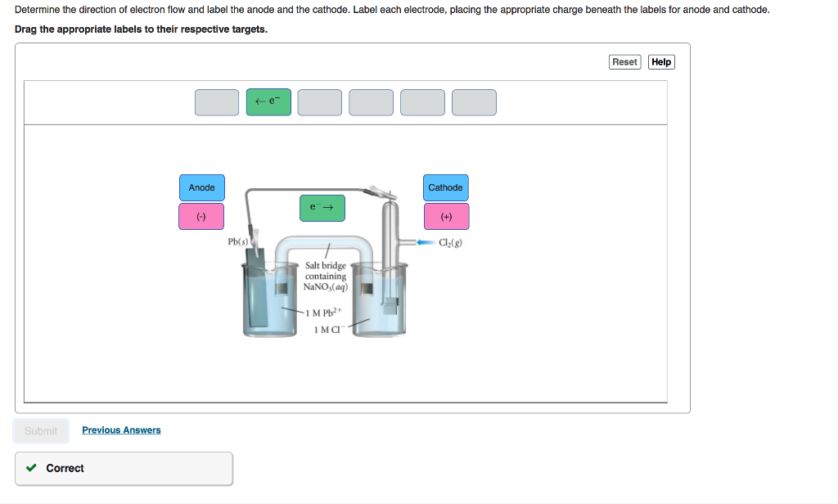The height and width of the screenshot is (504, 838).
Task: Click the blue Anode label
Action: coord(201,187)
